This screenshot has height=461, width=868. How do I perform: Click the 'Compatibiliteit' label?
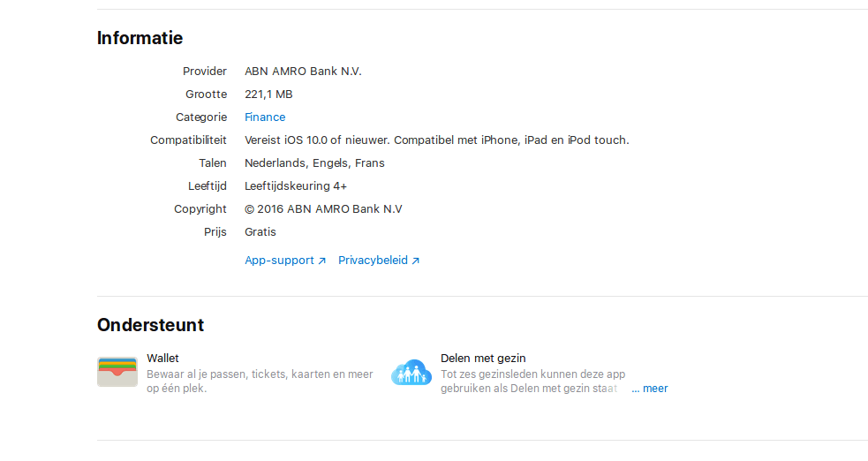[x=188, y=140]
